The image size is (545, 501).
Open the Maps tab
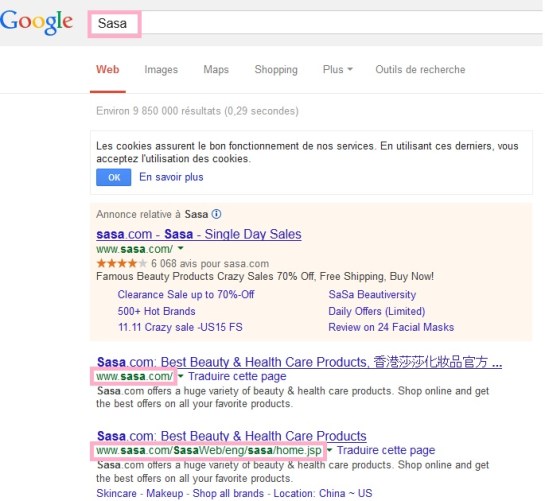click(216, 70)
